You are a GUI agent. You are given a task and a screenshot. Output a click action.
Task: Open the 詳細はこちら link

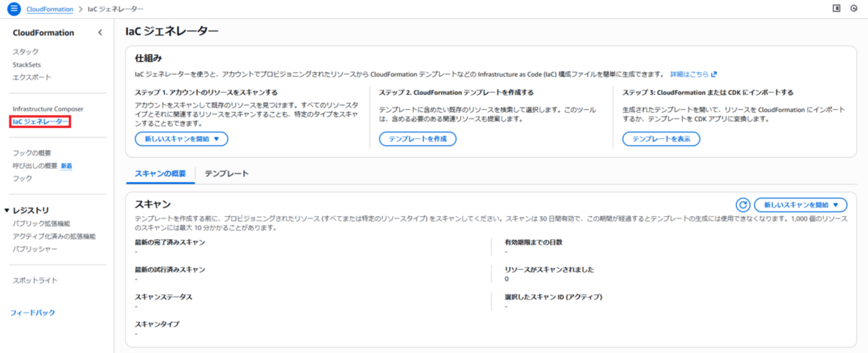(689, 74)
